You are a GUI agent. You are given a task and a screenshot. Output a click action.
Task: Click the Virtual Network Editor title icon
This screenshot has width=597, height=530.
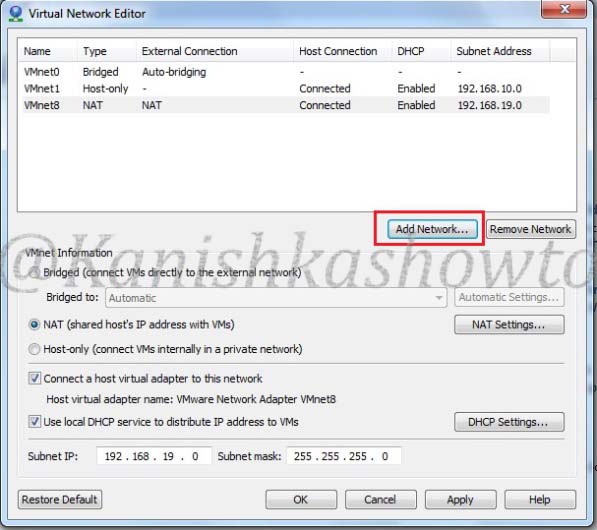point(16,13)
